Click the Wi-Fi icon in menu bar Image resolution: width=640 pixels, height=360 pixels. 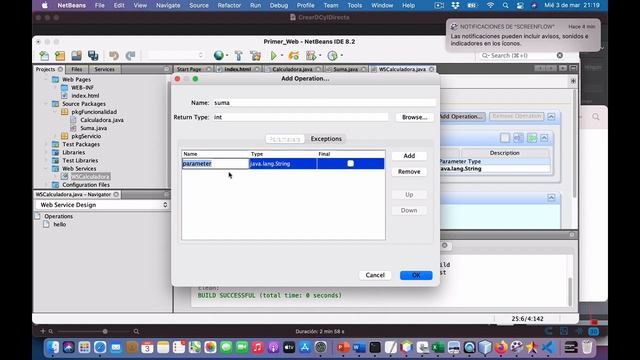pyautogui.click(x=490, y=5)
